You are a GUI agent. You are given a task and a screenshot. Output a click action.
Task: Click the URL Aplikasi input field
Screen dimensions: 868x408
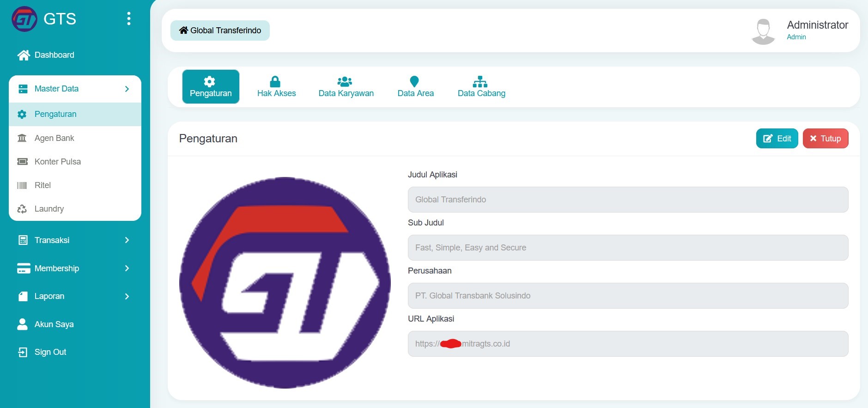[628, 344]
